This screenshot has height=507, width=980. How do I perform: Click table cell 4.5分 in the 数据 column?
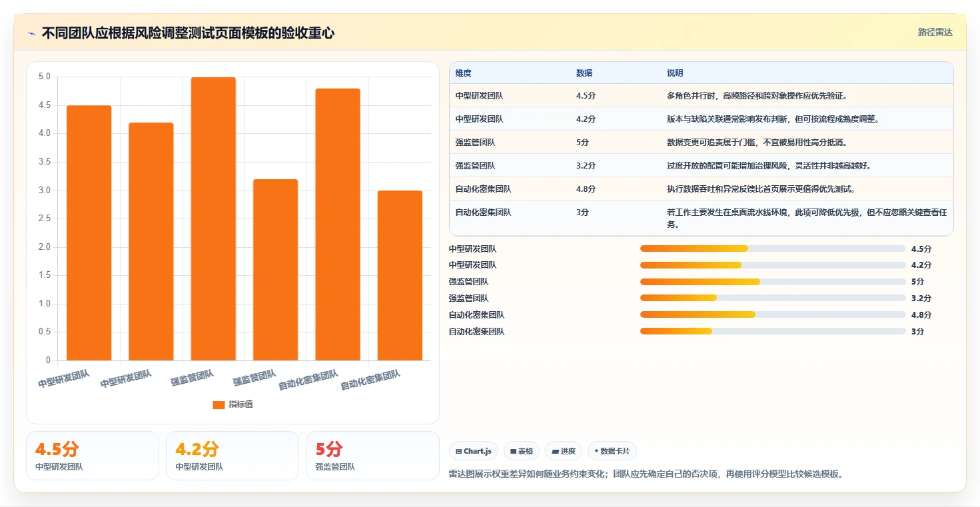coord(586,96)
